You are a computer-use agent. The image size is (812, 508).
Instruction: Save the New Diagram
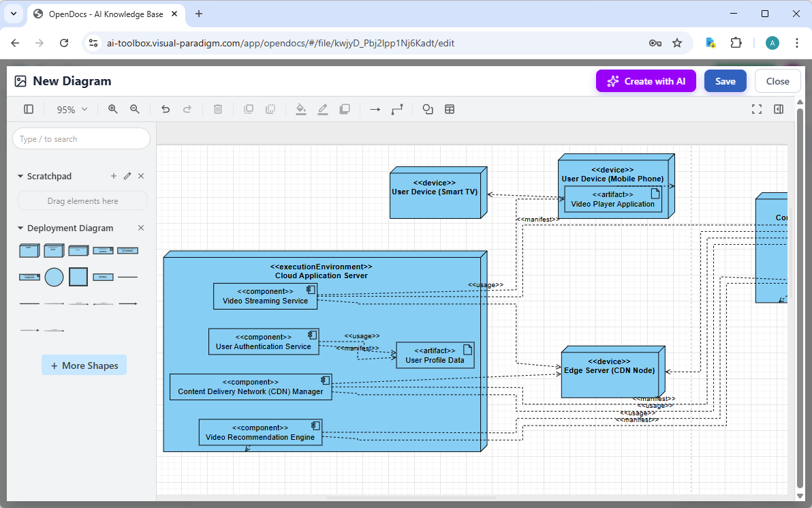click(725, 80)
